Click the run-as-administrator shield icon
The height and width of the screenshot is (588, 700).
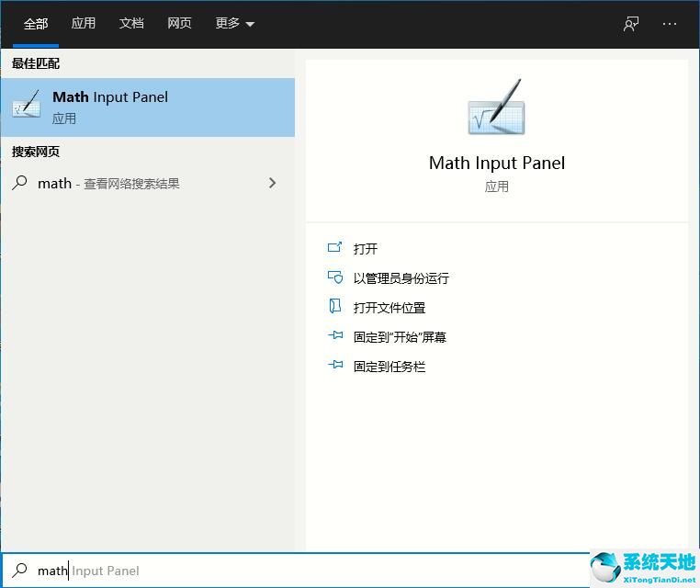[x=335, y=277]
